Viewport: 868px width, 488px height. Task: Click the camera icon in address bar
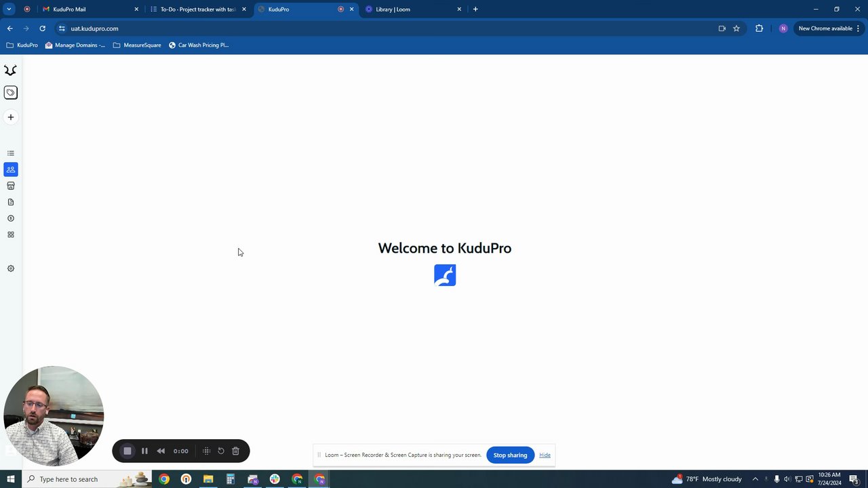pos(722,28)
